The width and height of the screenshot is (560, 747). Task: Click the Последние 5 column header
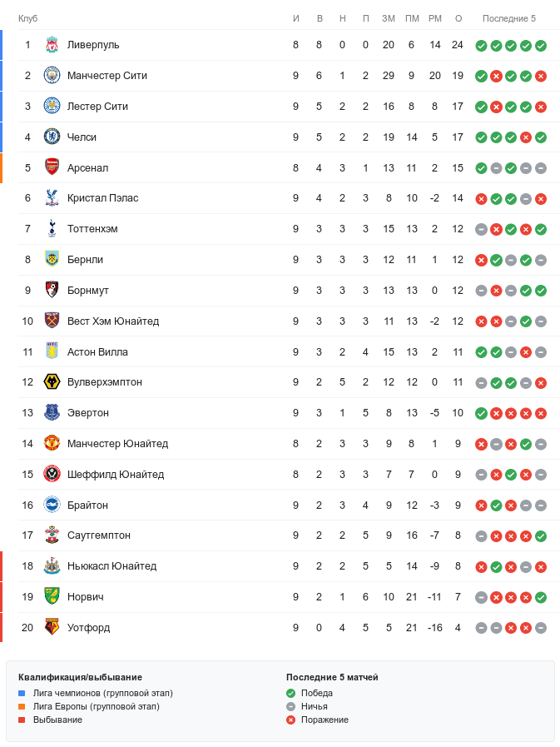(509, 18)
